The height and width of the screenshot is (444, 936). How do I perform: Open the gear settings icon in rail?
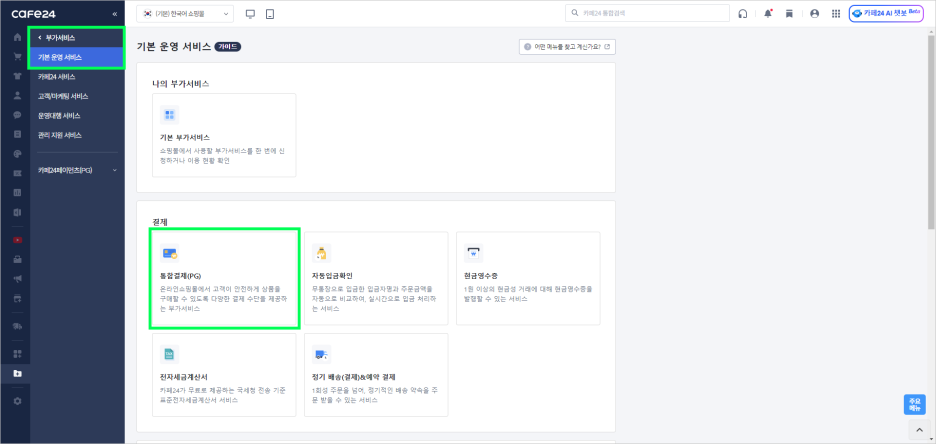pyautogui.click(x=17, y=401)
